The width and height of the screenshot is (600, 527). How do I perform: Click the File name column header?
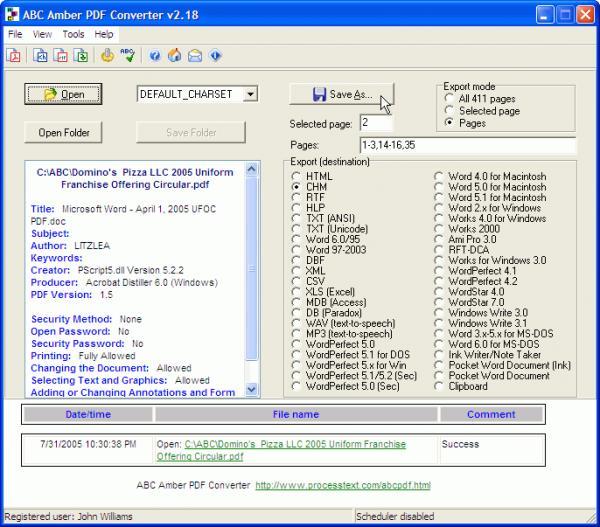[x=296, y=414]
